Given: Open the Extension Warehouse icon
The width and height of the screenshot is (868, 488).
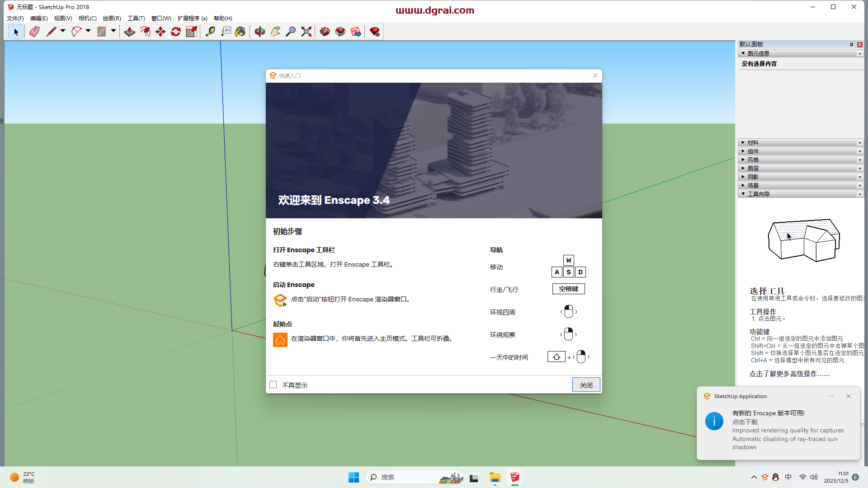Looking at the screenshot, I should tap(340, 32).
